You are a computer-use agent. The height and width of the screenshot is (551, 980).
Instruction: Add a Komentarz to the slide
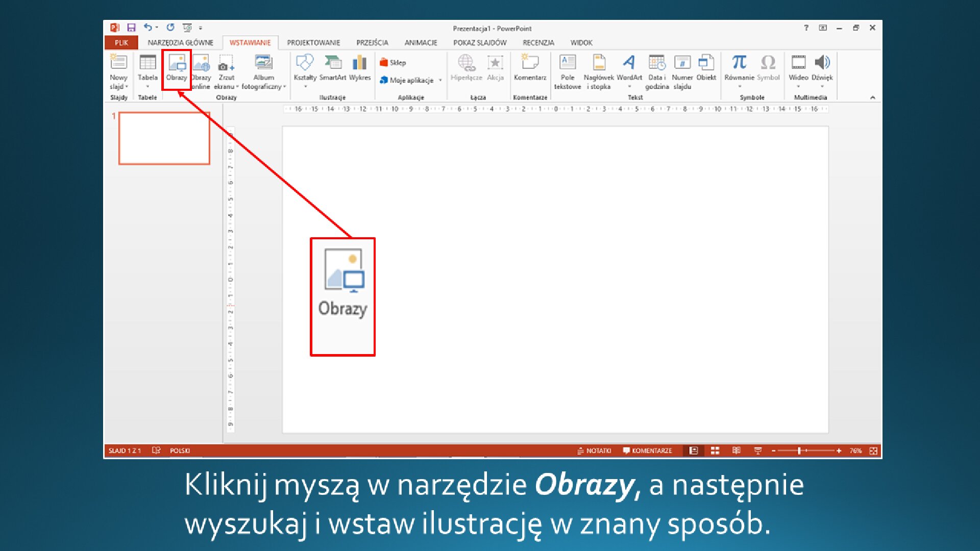530,70
